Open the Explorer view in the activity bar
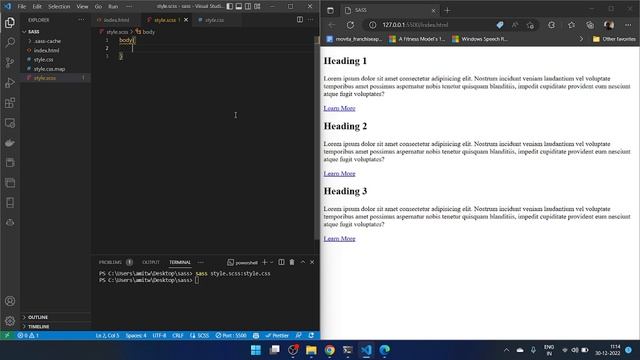The image size is (640, 360). (x=10, y=23)
